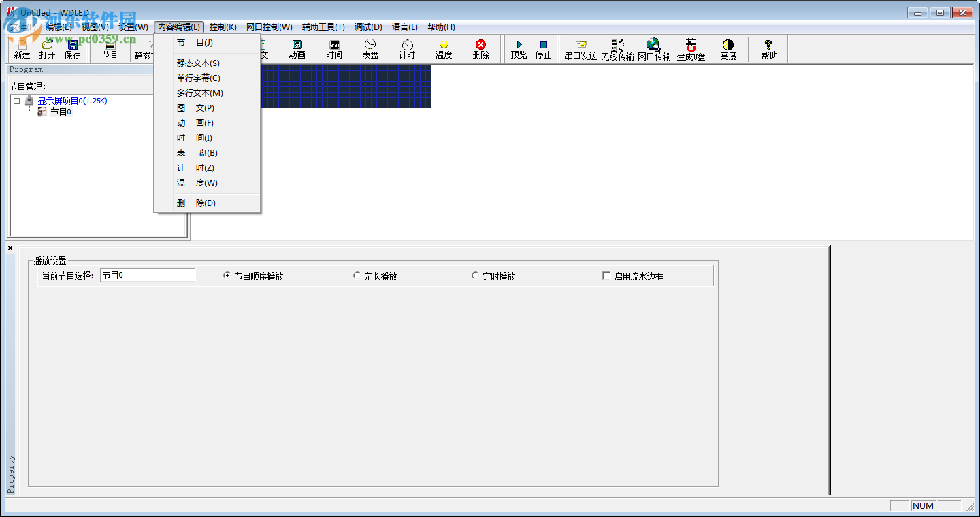Open the 网口控制(W) menu

click(269, 27)
